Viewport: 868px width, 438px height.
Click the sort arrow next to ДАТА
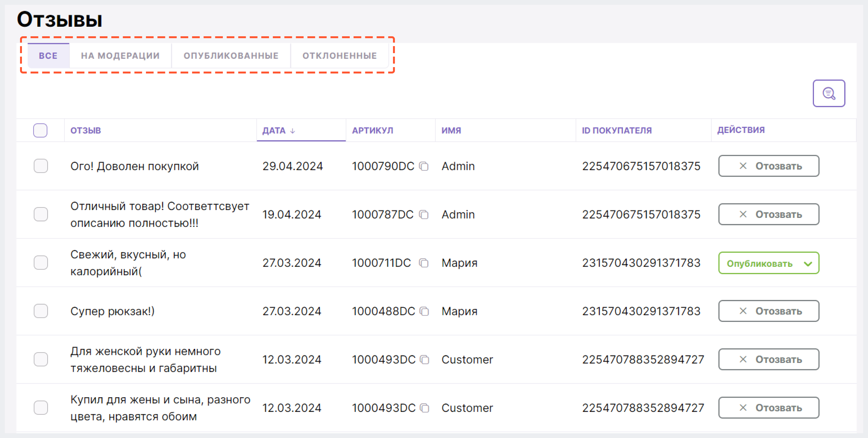(x=293, y=131)
